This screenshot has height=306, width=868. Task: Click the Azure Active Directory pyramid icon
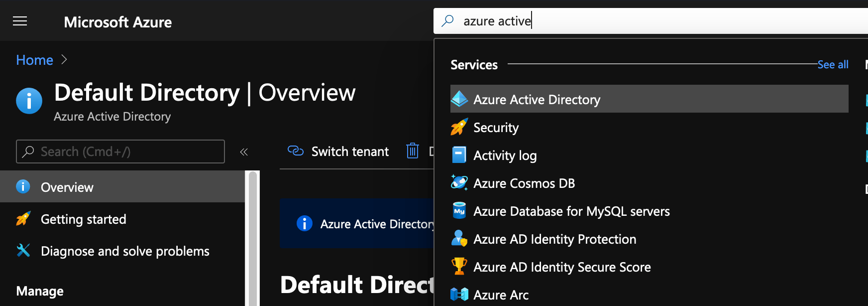pyautogui.click(x=459, y=99)
